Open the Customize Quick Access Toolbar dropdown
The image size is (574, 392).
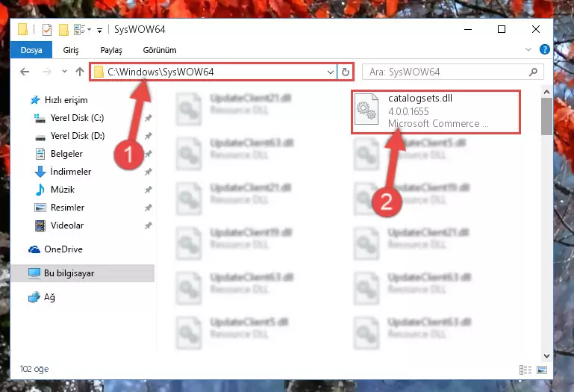point(99,30)
